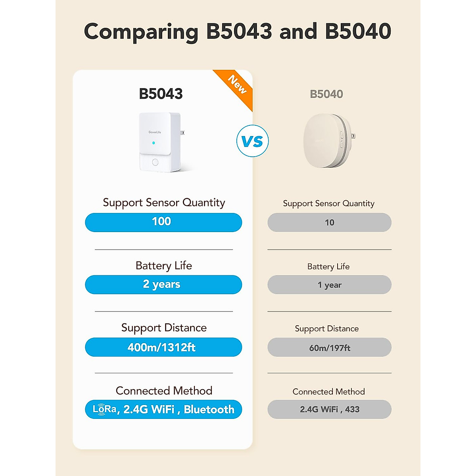Viewport: 476px width, 476px height.
Task: Click B5043's "Support Distance" label
Action: click(164, 328)
